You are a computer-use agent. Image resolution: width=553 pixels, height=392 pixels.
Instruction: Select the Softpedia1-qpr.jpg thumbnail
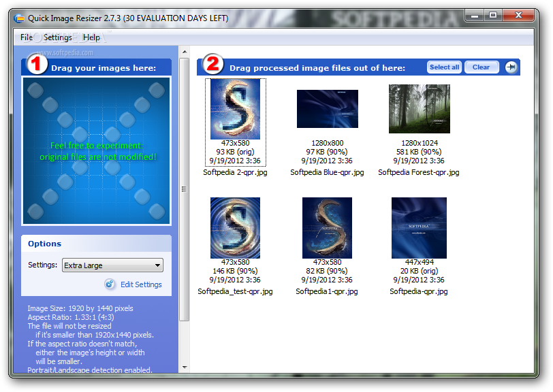pos(327,228)
